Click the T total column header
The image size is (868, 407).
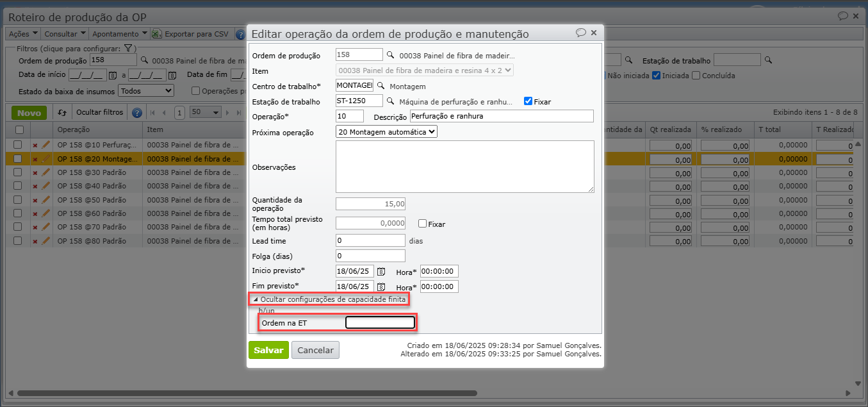(x=782, y=129)
